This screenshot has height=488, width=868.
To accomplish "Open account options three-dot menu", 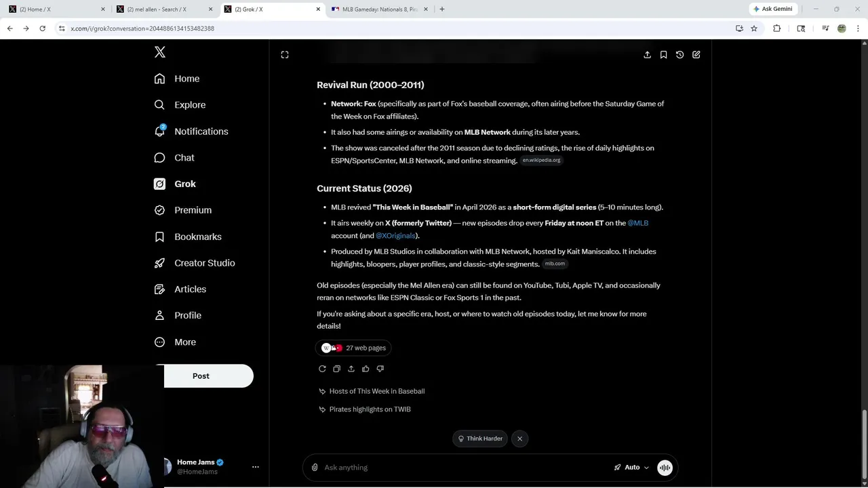I will click(x=256, y=467).
